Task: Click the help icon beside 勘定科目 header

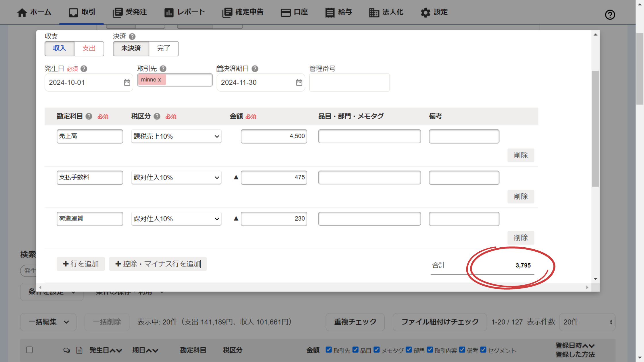Action: pos(89,116)
